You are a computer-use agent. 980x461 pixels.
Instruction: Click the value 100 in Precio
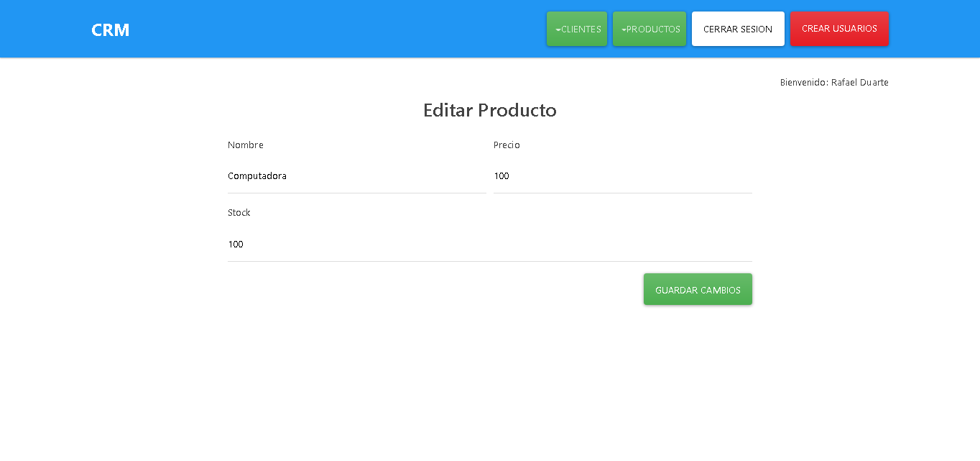[x=501, y=175]
